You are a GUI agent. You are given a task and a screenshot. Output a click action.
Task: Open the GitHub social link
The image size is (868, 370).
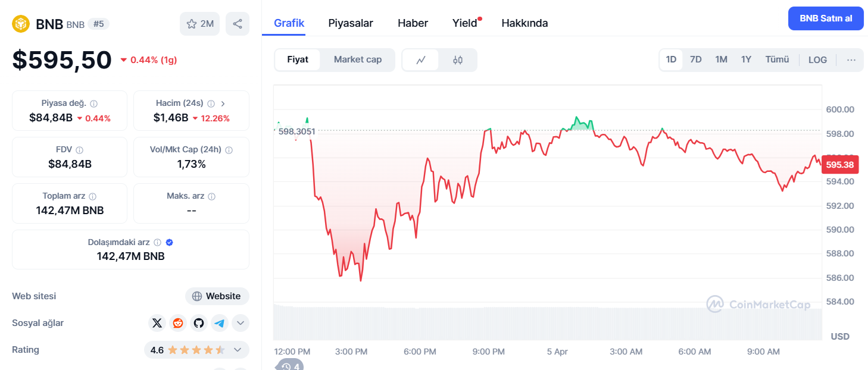(x=199, y=323)
